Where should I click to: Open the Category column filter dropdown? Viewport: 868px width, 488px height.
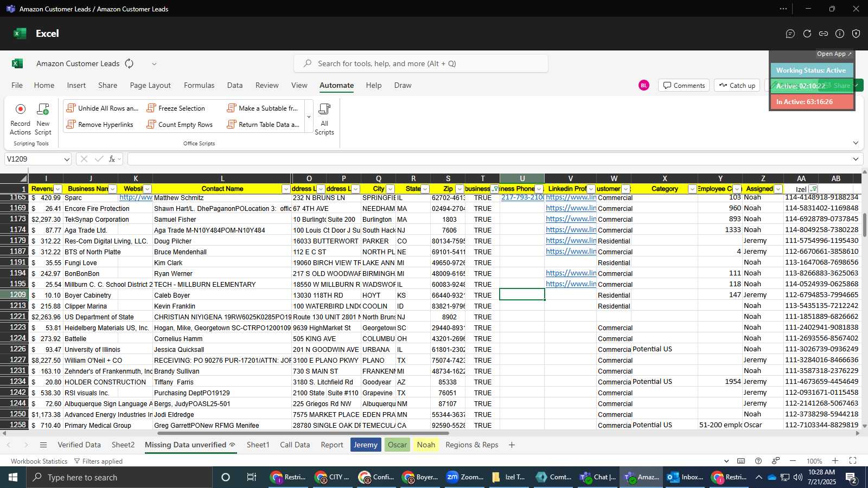point(692,189)
